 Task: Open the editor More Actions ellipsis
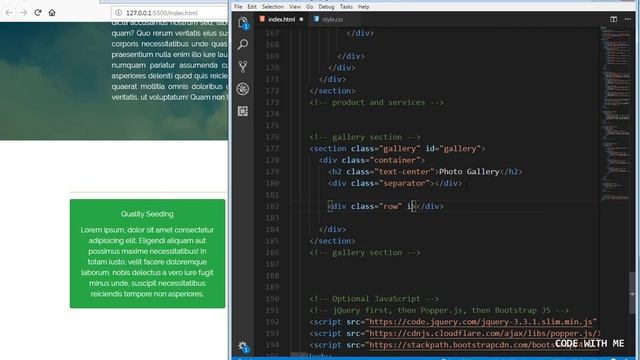coord(627,19)
